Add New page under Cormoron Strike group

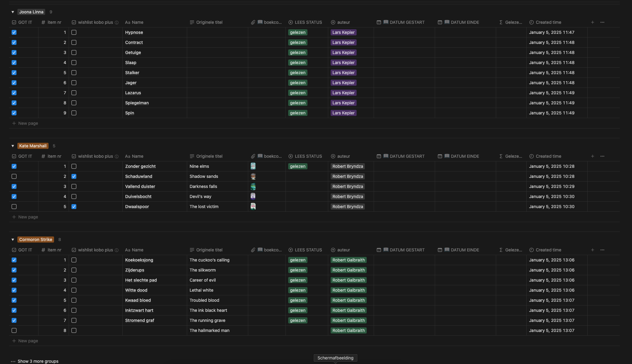pos(28,341)
